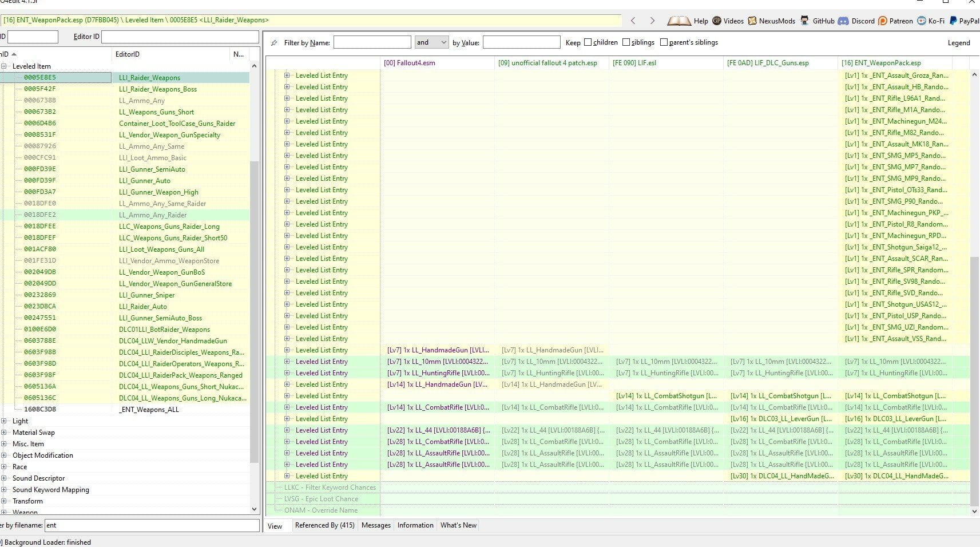Enable Keep siblings checkbox

626,42
